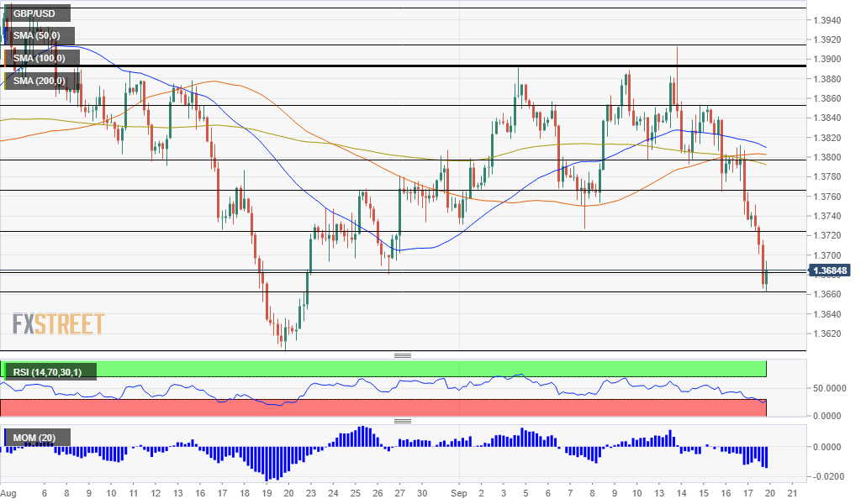Click date 21 at the axis end
Screen dimensions: 866x504
point(792,493)
